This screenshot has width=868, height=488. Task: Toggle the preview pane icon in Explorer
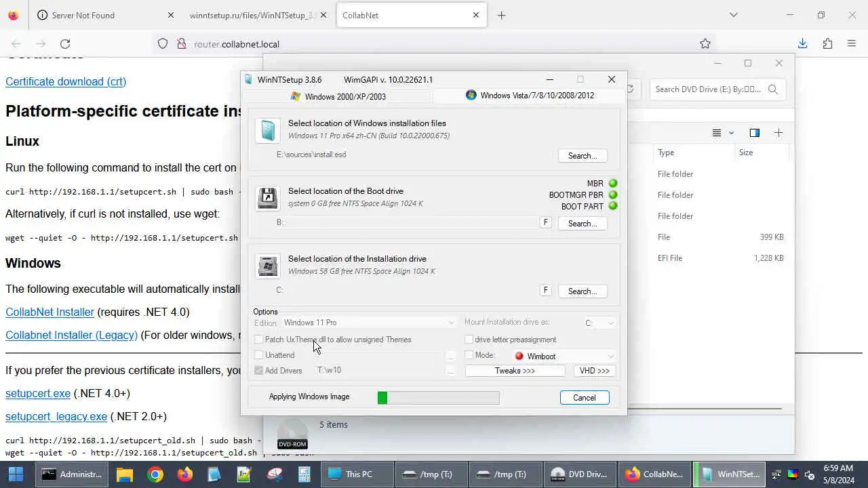(754, 133)
